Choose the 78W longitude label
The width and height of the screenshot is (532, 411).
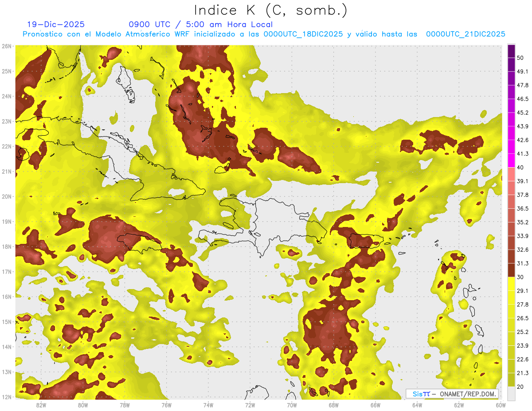[125, 405]
